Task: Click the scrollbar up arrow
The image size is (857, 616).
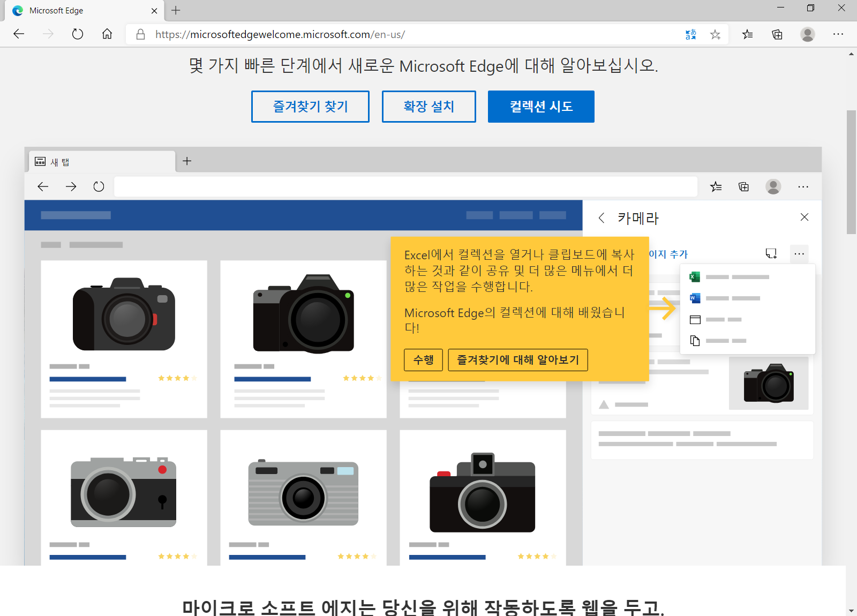Action: (851, 54)
